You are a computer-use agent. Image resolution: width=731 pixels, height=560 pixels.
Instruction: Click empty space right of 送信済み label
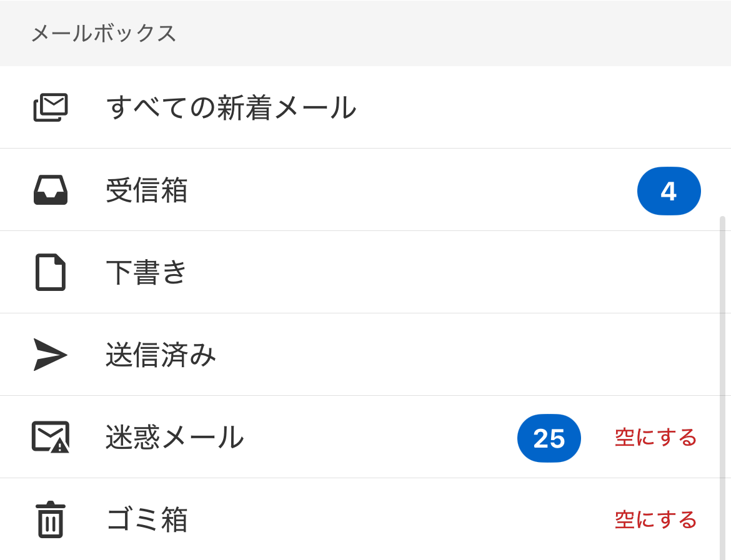click(x=437, y=355)
